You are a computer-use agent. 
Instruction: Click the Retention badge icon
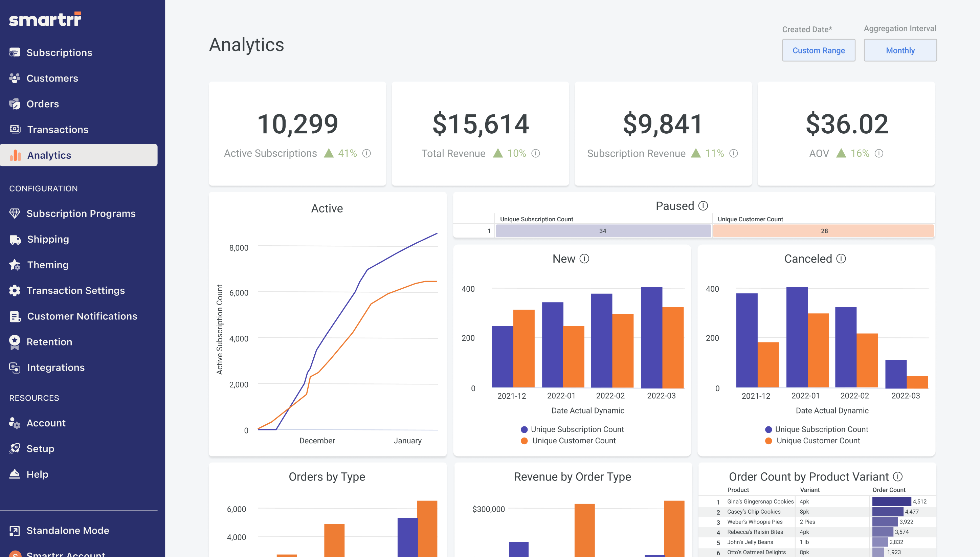point(15,342)
